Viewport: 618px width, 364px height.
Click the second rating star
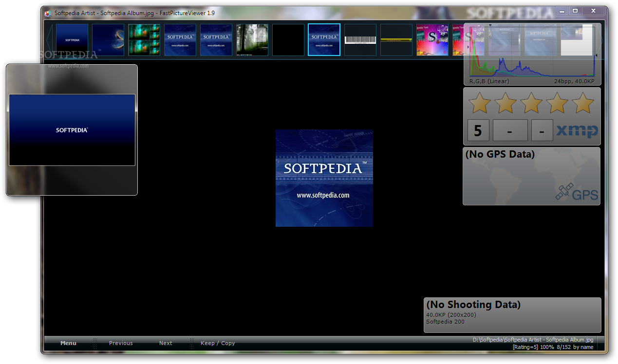[x=506, y=103]
